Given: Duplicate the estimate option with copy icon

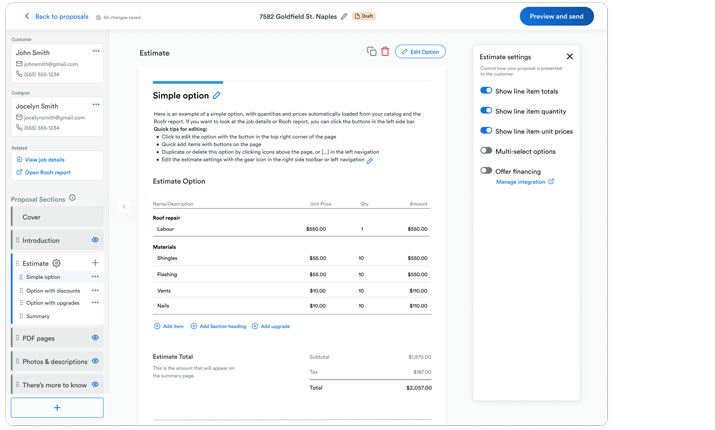Looking at the screenshot, I should [371, 51].
